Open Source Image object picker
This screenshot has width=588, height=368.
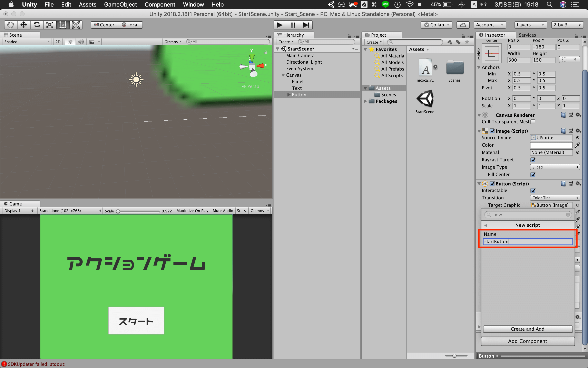[x=578, y=138]
